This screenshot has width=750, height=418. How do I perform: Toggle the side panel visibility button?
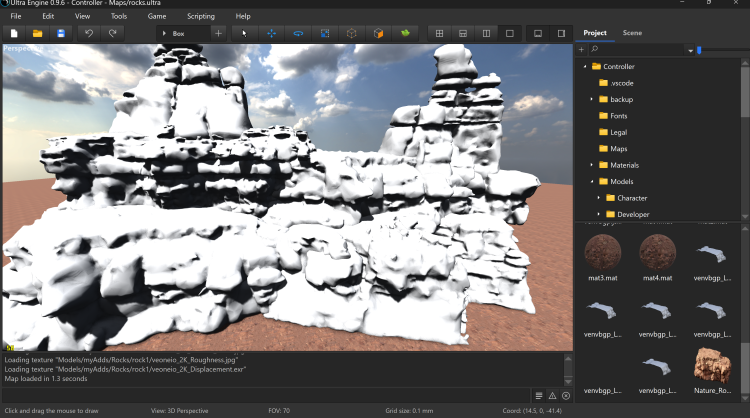tap(560, 33)
